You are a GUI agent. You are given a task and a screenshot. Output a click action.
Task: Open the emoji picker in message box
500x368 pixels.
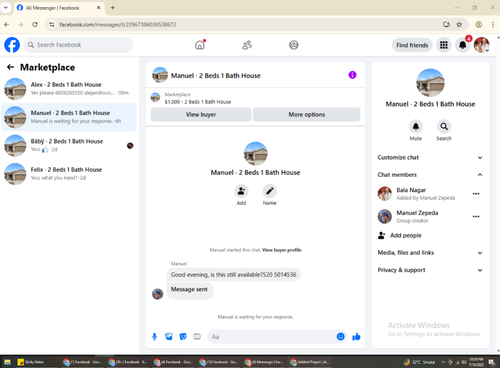[x=340, y=337]
